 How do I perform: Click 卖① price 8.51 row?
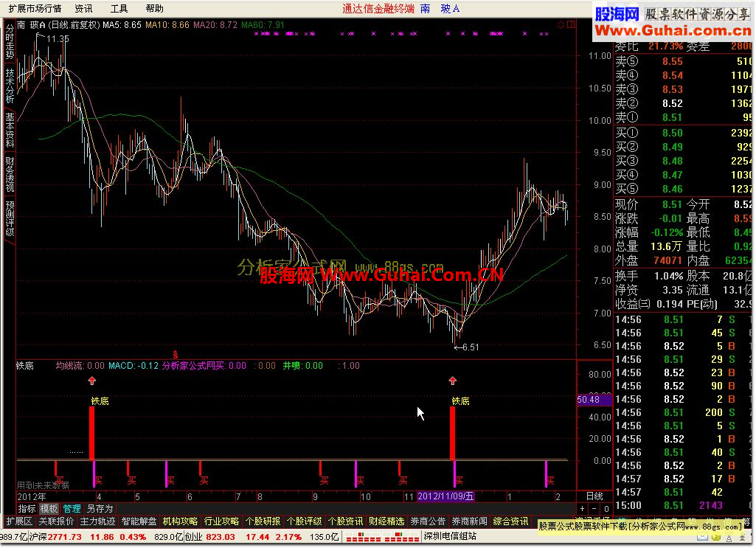(x=683, y=117)
